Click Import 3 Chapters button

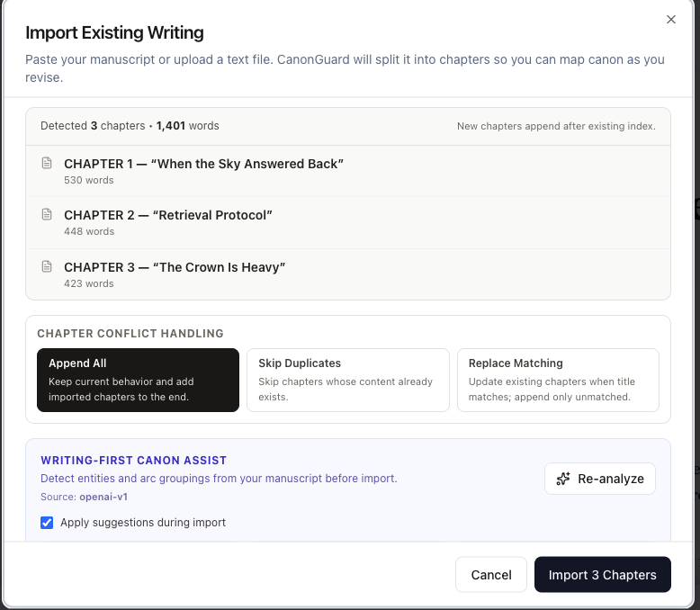pyautogui.click(x=602, y=575)
